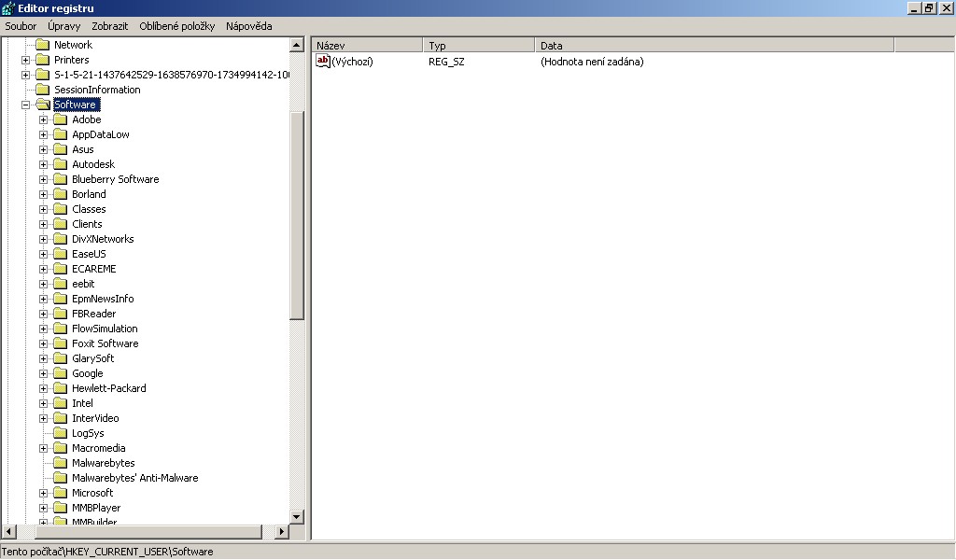The width and height of the screenshot is (956, 560).
Task: Click the open Software folder icon
Action: click(43, 105)
